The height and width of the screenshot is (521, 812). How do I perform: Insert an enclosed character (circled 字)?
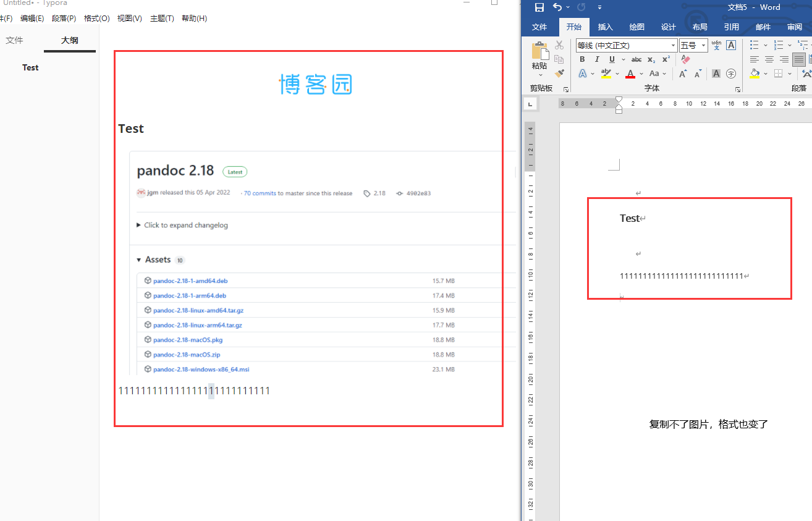coord(731,74)
